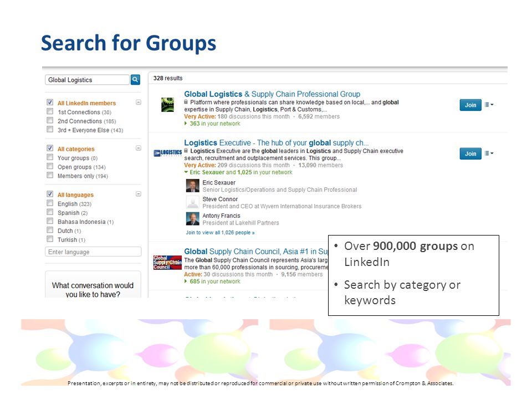Collapse the languages filter section
This screenshot has width=532, height=399.
(x=139, y=194)
